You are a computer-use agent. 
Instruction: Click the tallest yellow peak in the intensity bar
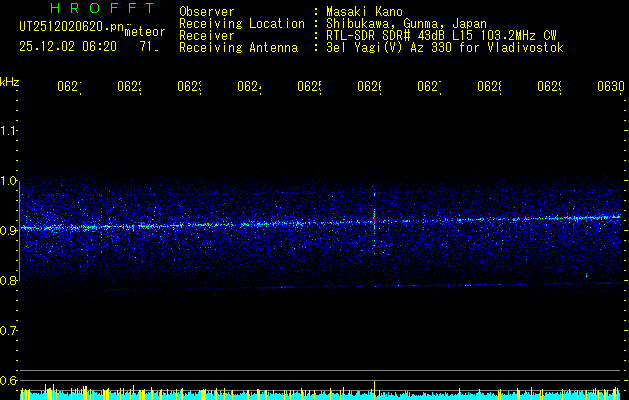coord(374,389)
